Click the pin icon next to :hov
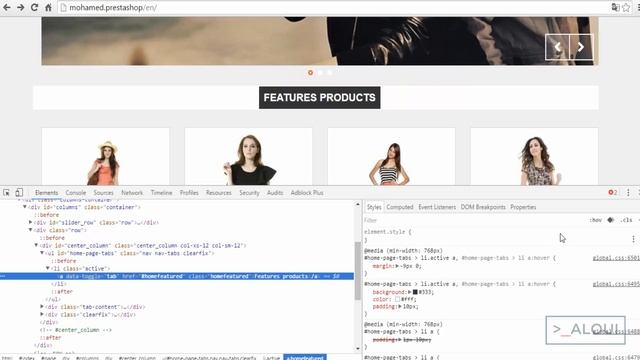The width and height of the screenshot is (640, 360). point(611,220)
